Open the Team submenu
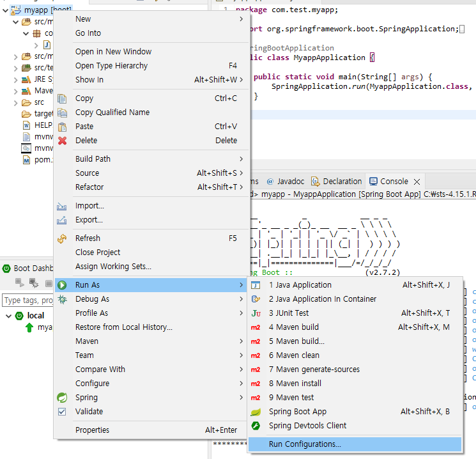This screenshot has width=476, height=459. [x=152, y=355]
